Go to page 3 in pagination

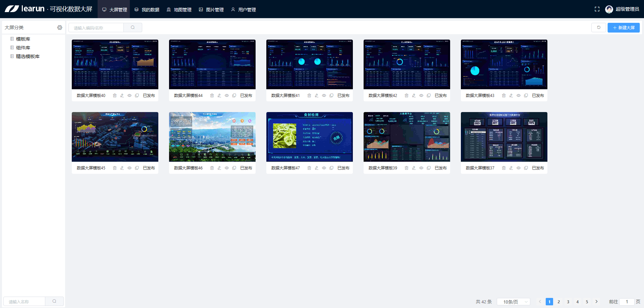click(568, 302)
